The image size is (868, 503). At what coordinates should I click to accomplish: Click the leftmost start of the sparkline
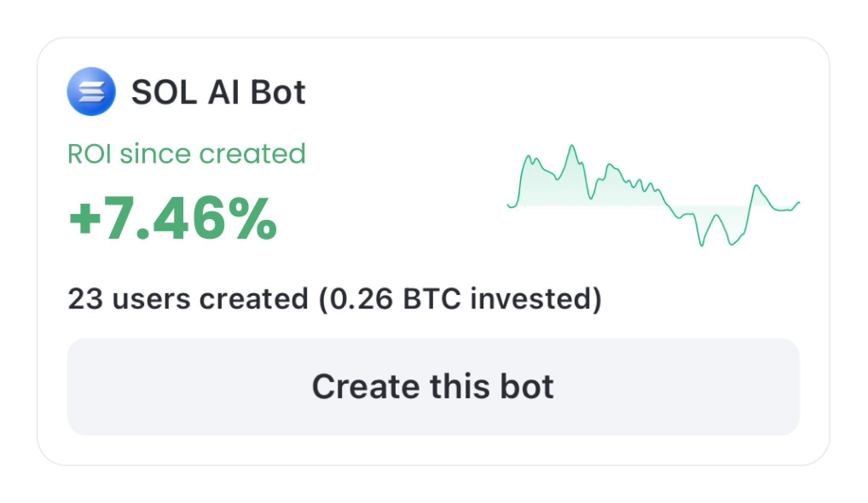[508, 205]
